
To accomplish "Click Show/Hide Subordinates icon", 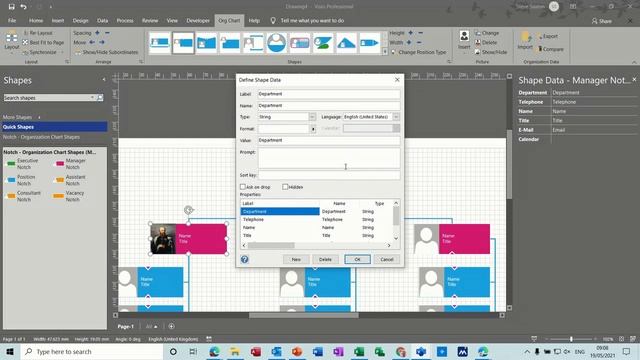I will click(x=78, y=52).
